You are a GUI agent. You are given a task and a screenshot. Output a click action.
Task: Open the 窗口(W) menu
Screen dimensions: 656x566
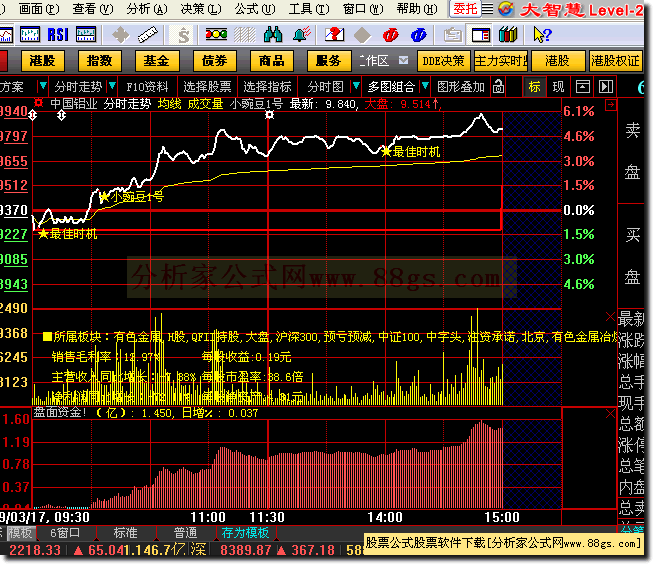pos(363,9)
